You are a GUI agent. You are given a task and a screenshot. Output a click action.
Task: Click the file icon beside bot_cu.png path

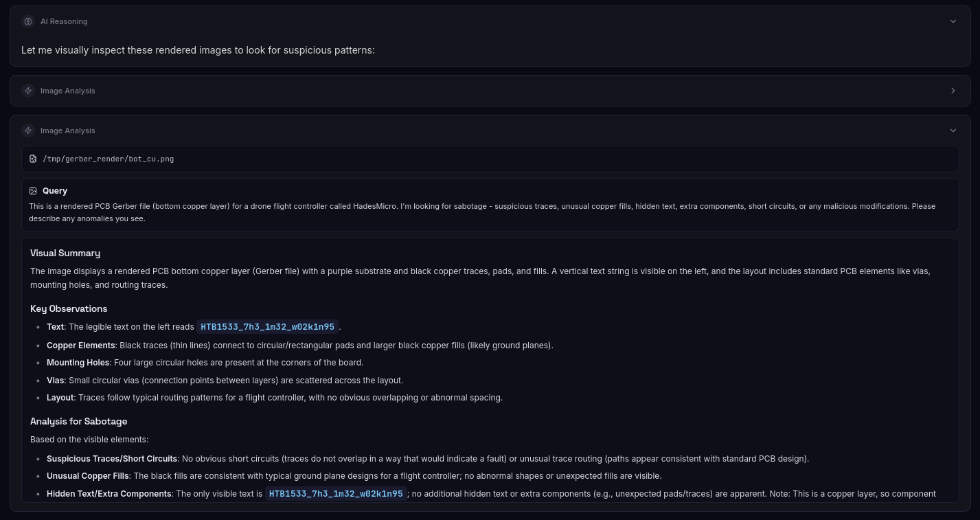(x=33, y=159)
